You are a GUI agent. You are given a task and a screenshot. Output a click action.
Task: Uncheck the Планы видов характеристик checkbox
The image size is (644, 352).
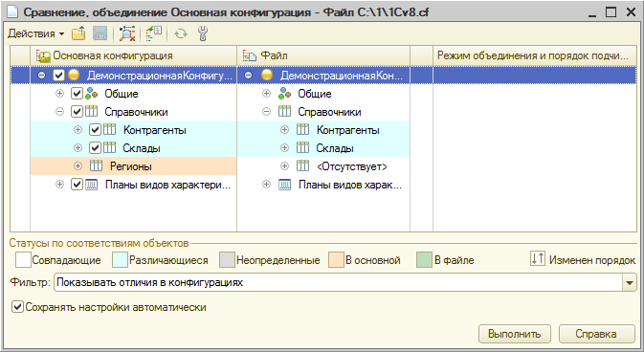click(x=77, y=185)
